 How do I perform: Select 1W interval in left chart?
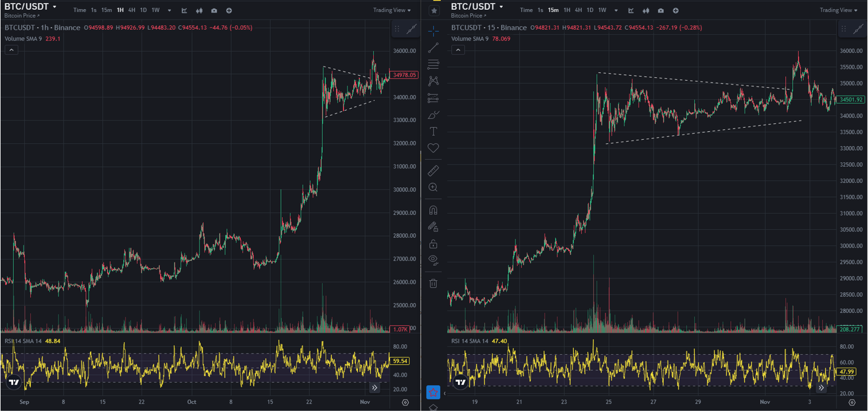(x=155, y=10)
